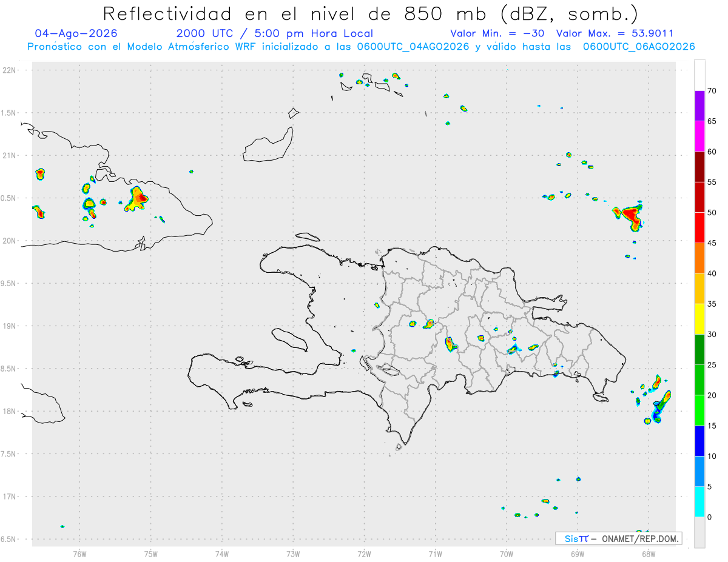Image resolution: width=728 pixels, height=562 pixels.
Task: Click the cyan 0 to 5 dBZ color band
Action: 699,502
